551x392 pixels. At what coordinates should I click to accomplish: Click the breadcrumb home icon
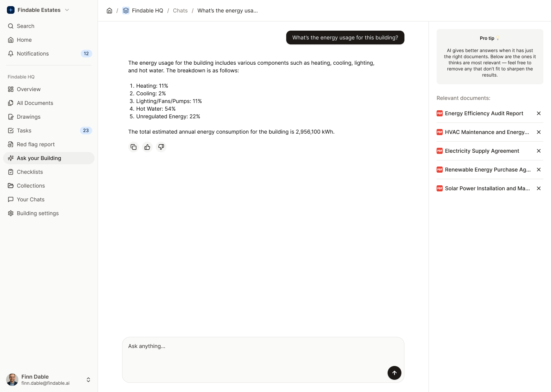pyautogui.click(x=109, y=11)
